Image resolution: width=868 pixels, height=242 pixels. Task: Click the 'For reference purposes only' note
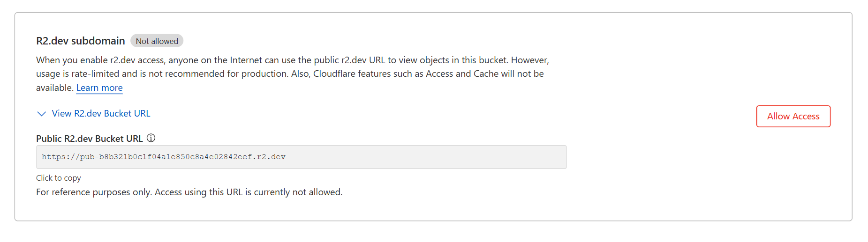(x=94, y=192)
